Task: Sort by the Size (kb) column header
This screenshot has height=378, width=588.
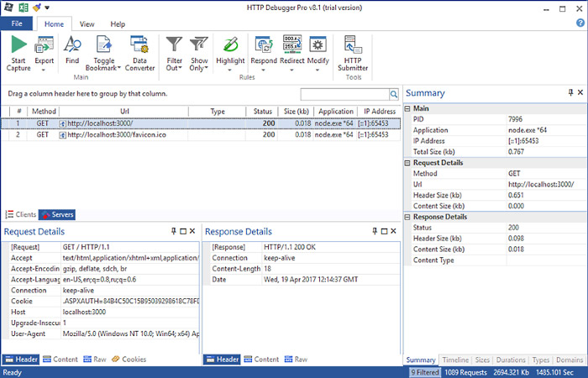Action: 296,112
